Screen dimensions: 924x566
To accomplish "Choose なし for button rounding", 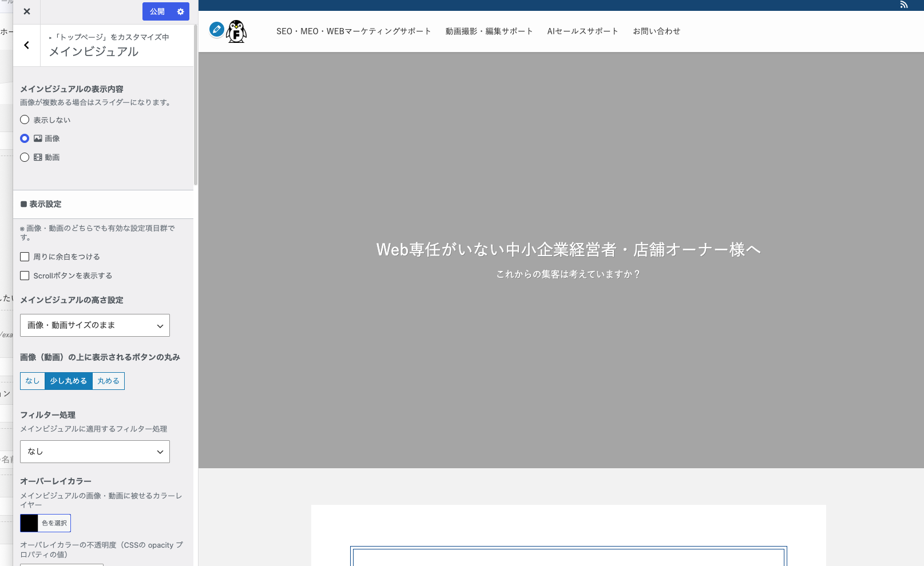I will pyautogui.click(x=33, y=381).
